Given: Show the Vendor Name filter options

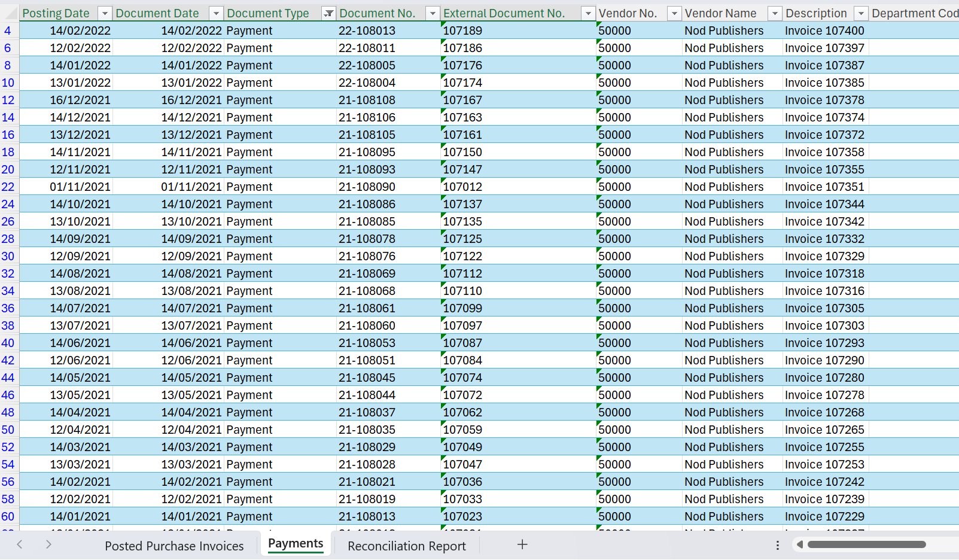Looking at the screenshot, I should (775, 13).
